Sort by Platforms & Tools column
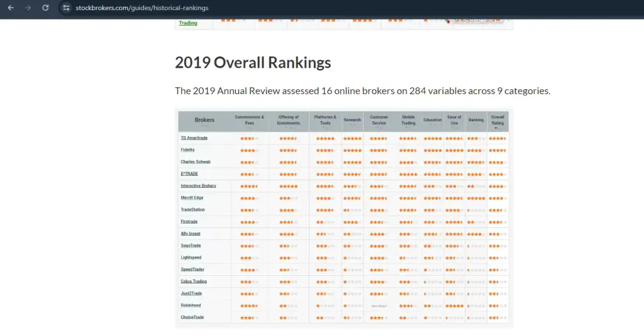This screenshot has height=336, width=644. click(x=325, y=120)
